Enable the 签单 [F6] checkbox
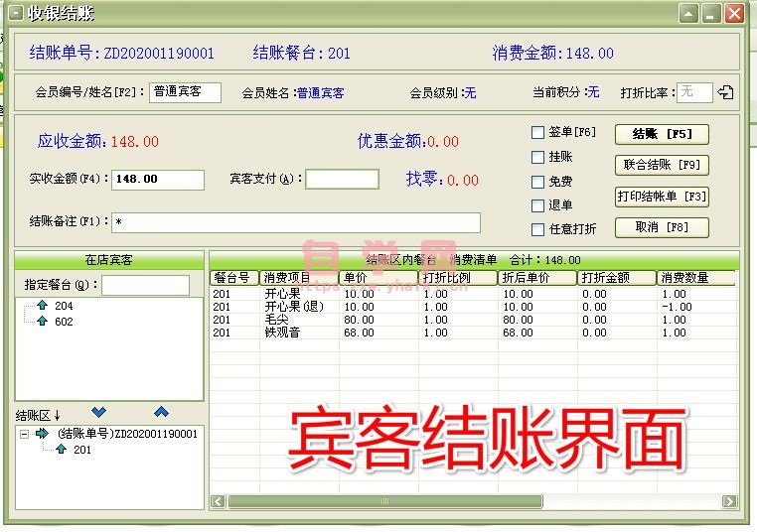Screen dimensions: 757x532 click(x=538, y=133)
